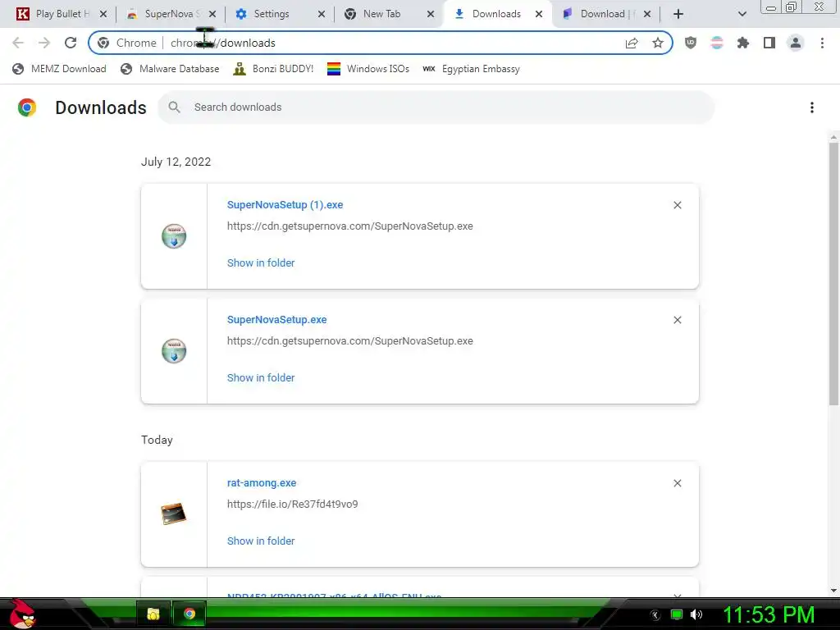Open the profile avatar menu

(x=796, y=43)
